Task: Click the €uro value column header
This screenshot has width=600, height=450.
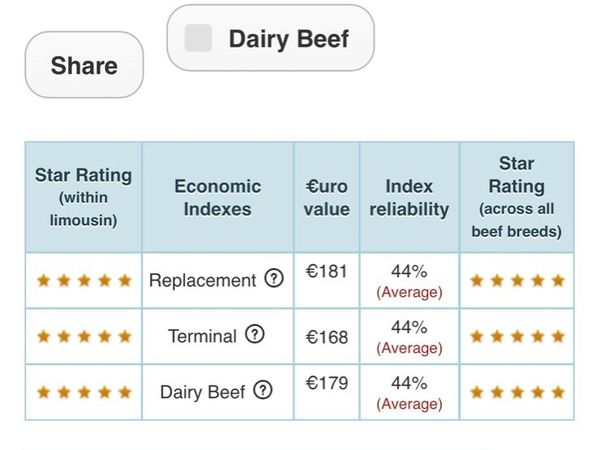Action: tap(327, 197)
